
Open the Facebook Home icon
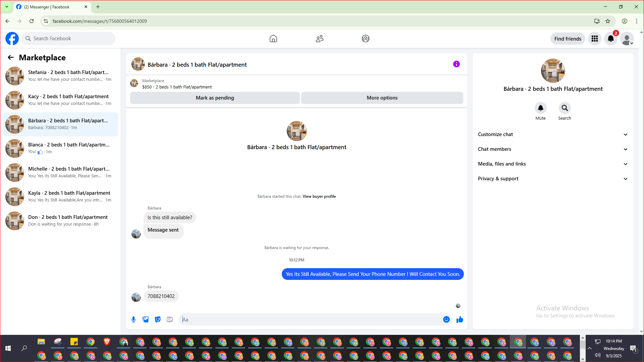click(273, 39)
